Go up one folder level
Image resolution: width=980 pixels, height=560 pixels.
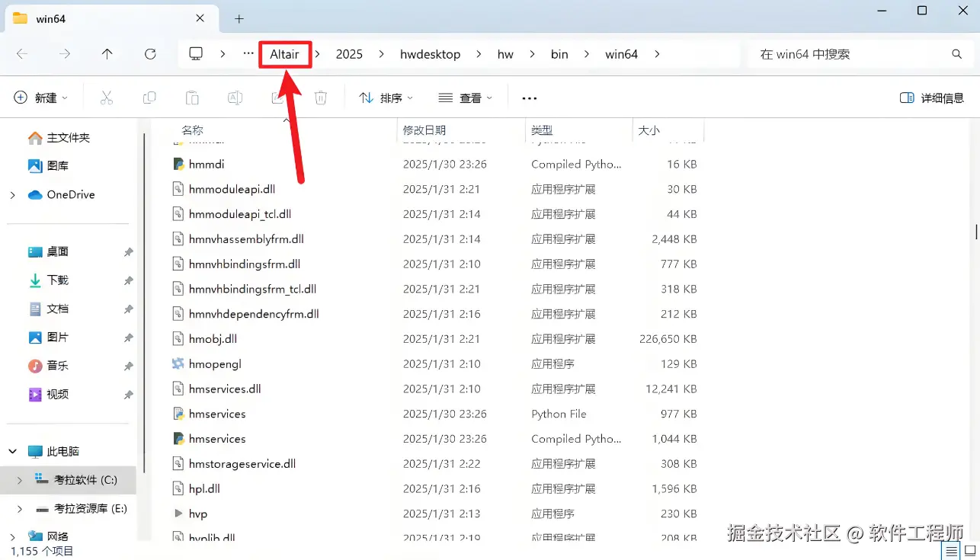107,54
